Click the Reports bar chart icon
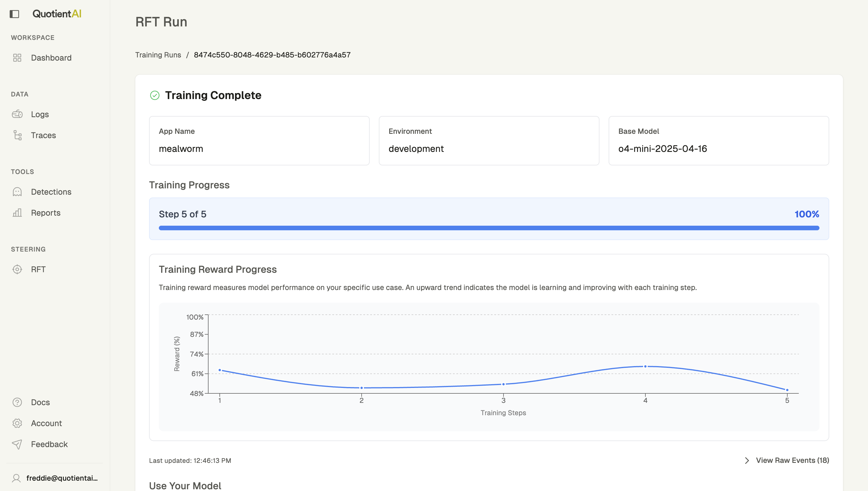This screenshot has width=868, height=491. (x=17, y=213)
